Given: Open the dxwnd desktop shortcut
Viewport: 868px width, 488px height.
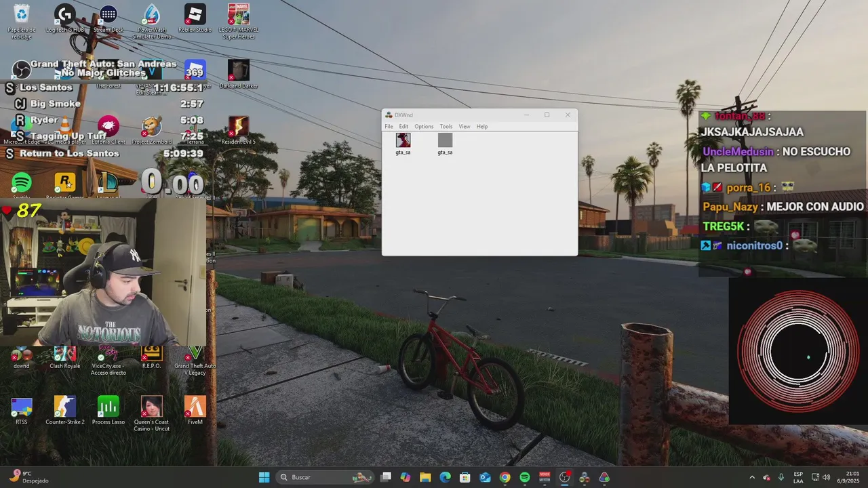Looking at the screenshot, I should tap(22, 357).
